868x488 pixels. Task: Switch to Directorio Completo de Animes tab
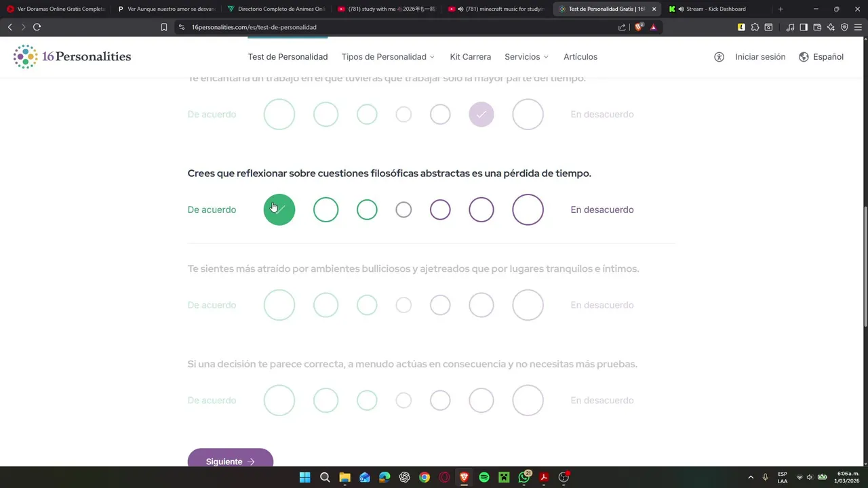276,9
